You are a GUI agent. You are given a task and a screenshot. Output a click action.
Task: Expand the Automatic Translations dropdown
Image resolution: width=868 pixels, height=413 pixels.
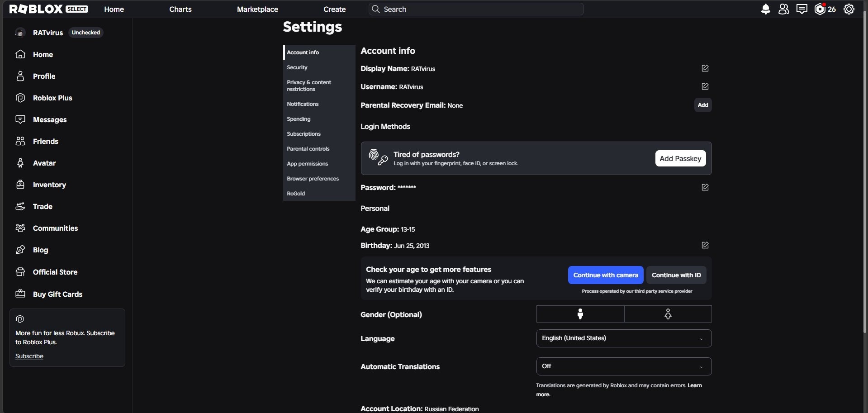(624, 366)
